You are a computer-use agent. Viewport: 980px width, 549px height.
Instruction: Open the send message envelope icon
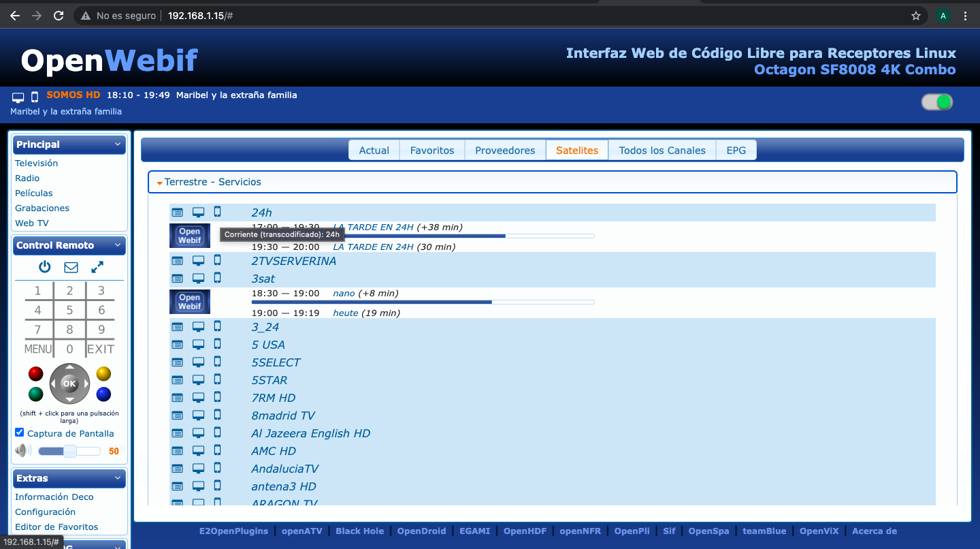(71, 267)
